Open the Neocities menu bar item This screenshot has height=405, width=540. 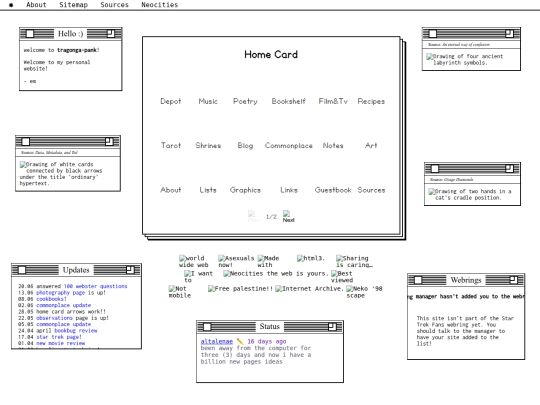pos(159,5)
